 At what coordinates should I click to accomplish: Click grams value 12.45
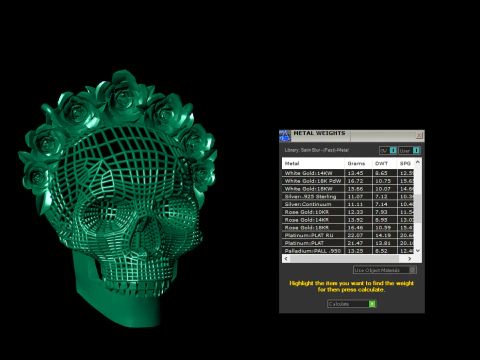pos(355,173)
